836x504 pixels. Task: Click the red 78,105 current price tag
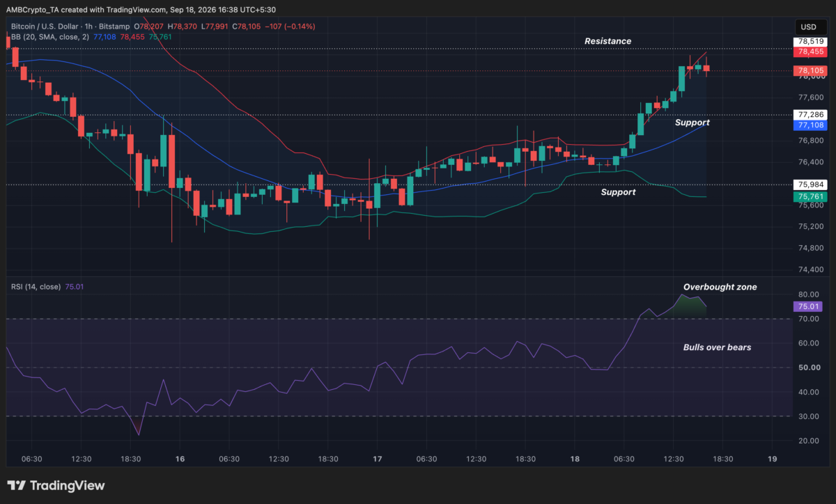pyautogui.click(x=808, y=70)
